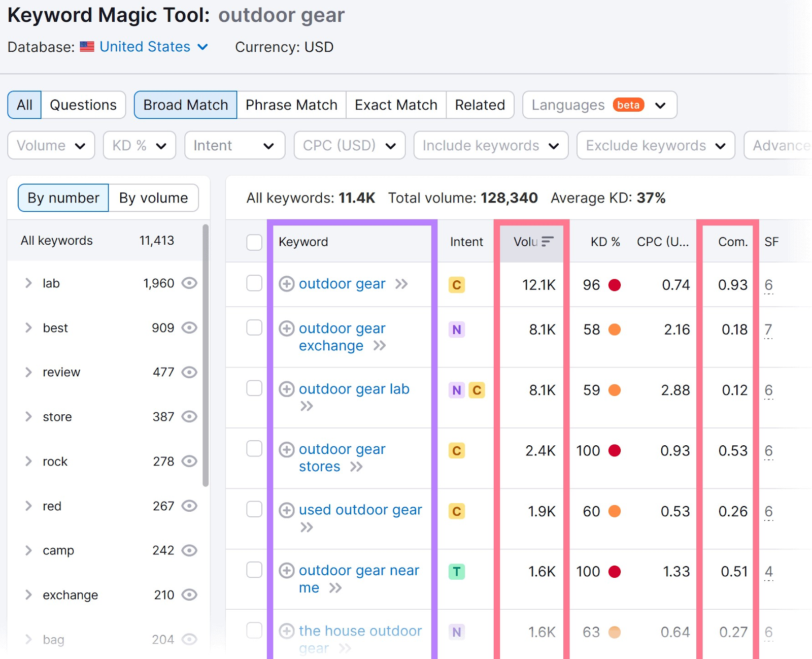Open the KD % filter dropdown
The image size is (812, 659).
(139, 145)
